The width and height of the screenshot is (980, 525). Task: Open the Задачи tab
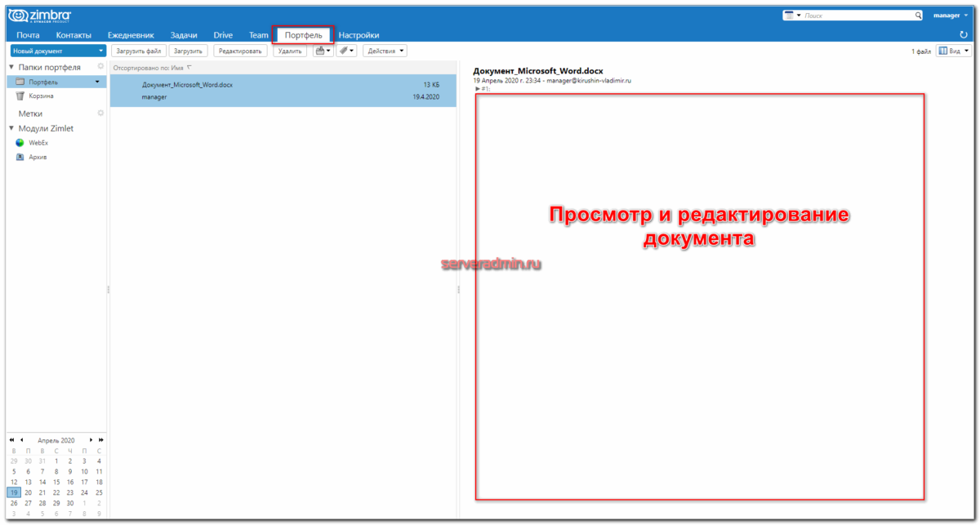point(184,35)
